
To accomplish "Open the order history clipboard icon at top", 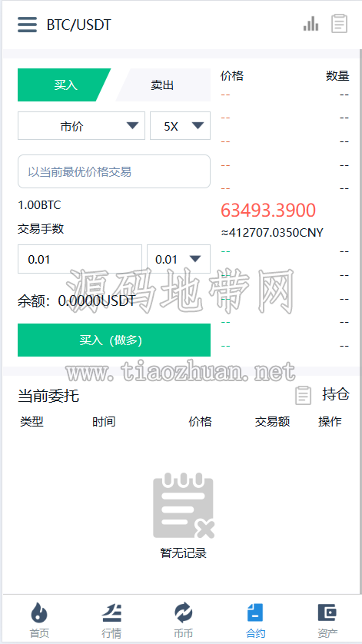I will pos(340,23).
